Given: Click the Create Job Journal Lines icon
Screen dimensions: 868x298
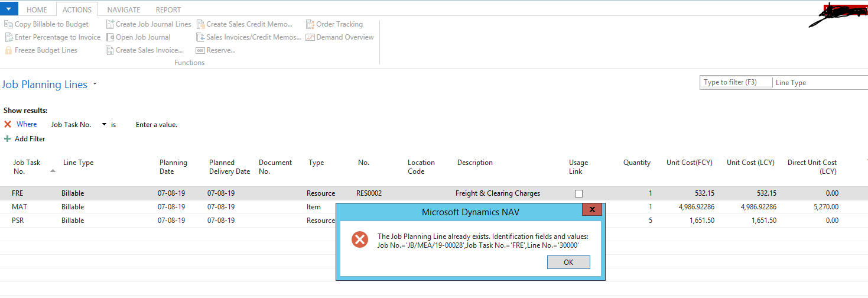Looking at the screenshot, I should (x=110, y=24).
